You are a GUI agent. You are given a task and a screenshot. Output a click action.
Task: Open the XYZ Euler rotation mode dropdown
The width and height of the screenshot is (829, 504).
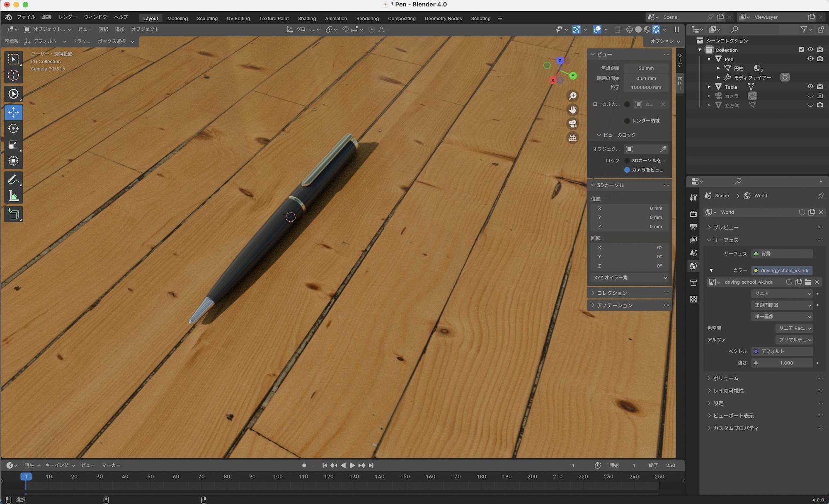tap(630, 277)
